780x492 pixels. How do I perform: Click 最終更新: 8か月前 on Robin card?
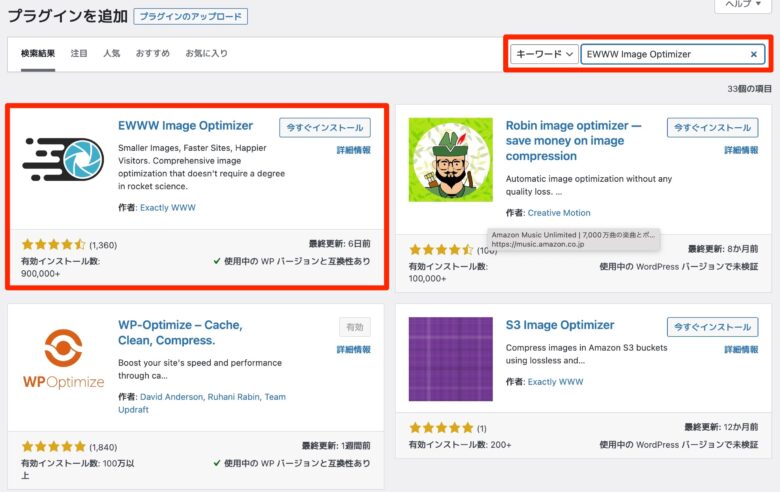click(723, 249)
